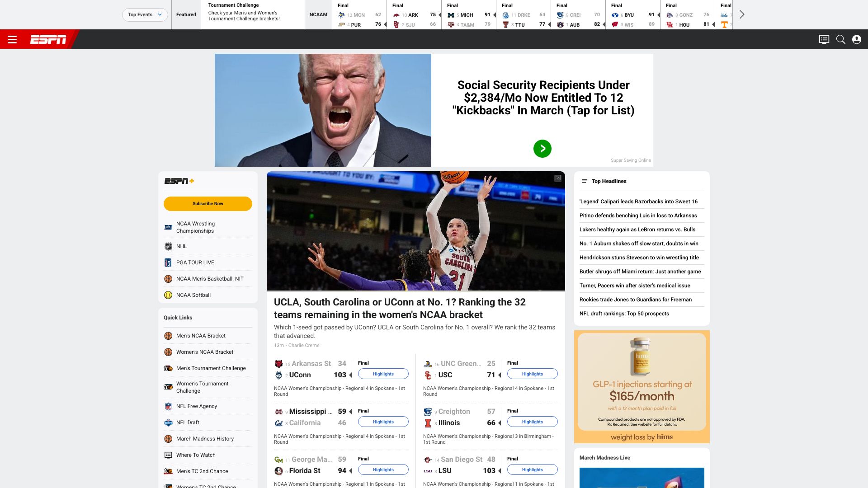Open the hamburger menu icon
Viewport: 868px width, 488px height.
[x=12, y=40]
